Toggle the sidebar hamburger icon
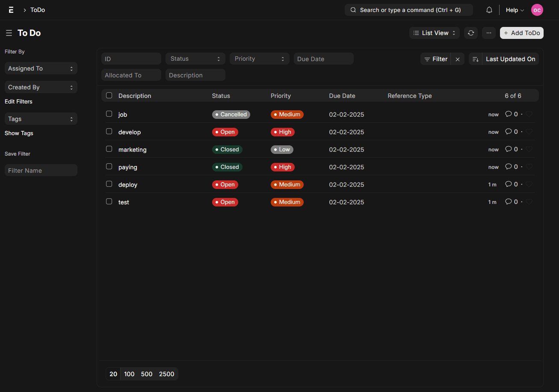 tap(9, 33)
